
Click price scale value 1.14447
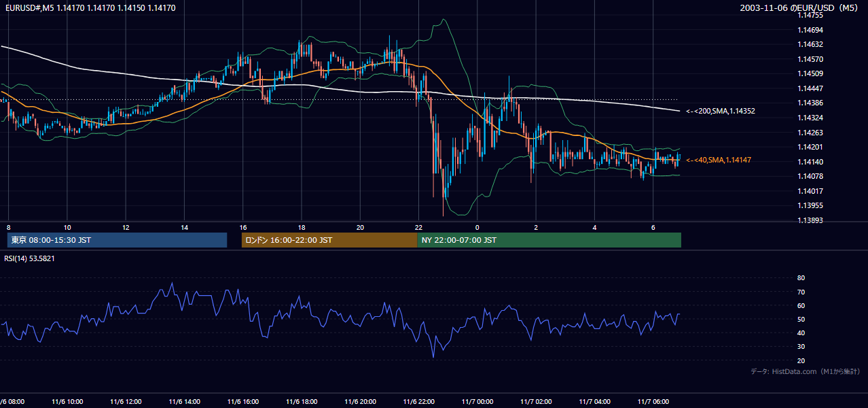(810, 88)
